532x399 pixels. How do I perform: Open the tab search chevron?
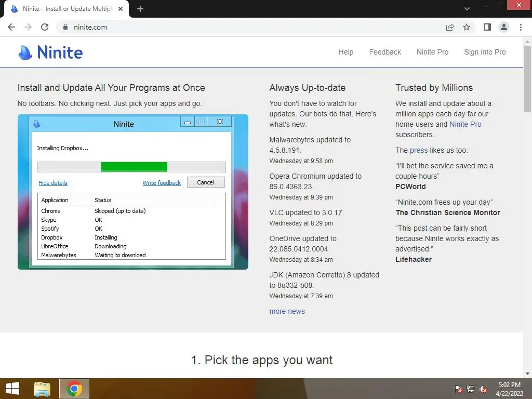pyautogui.click(x=467, y=9)
